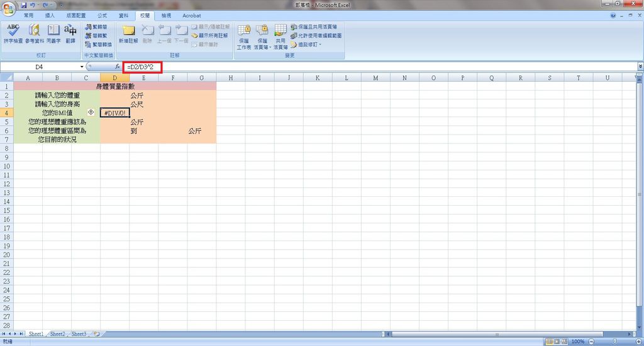Customize Quick Access Toolbar dropdown
The height and width of the screenshot is (346, 644).
pos(61,5)
